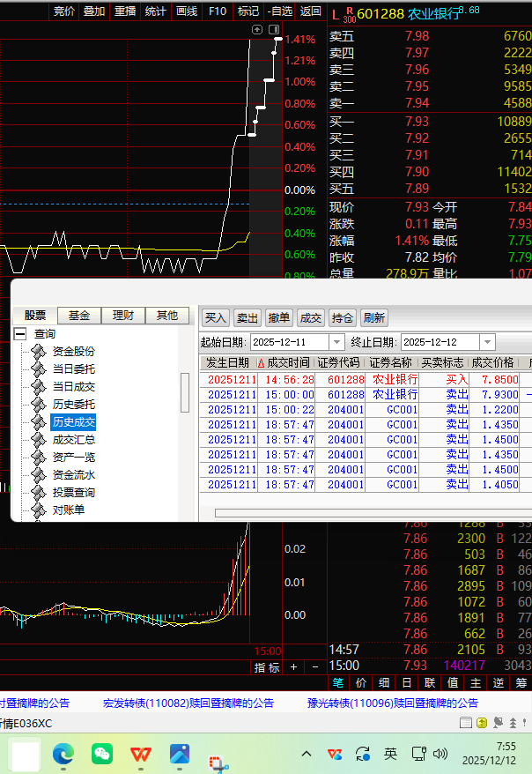Open 对账单 tree entry

pos(69,510)
